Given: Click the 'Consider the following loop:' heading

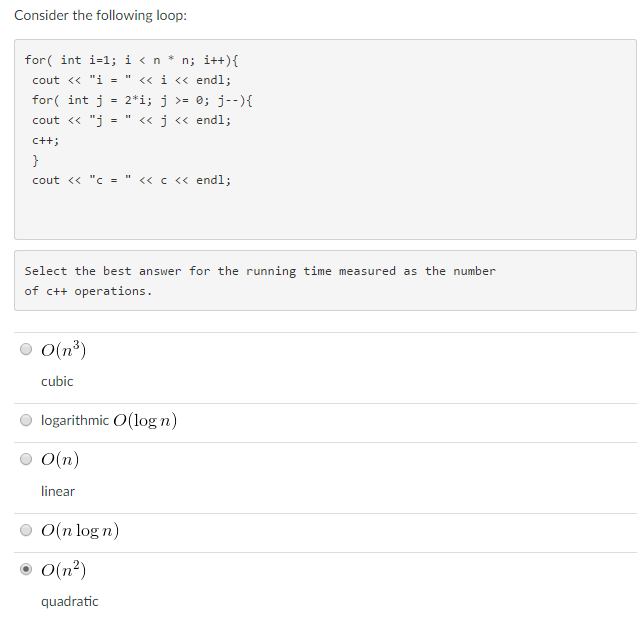Looking at the screenshot, I should point(100,16).
